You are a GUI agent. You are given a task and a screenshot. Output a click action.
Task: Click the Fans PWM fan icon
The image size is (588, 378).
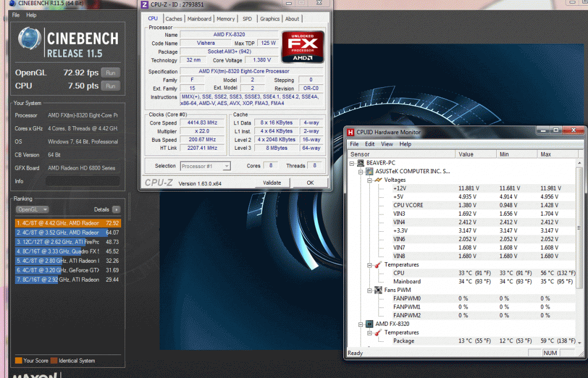coord(378,290)
